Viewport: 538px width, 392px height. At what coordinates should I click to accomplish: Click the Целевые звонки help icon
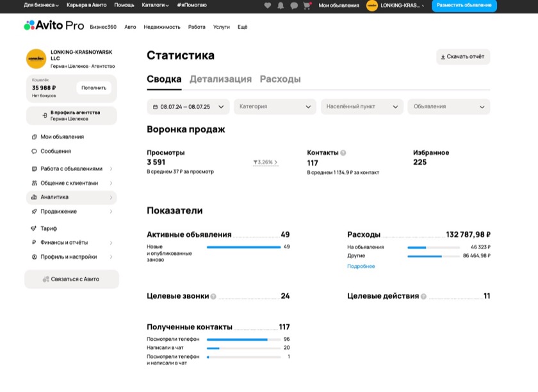213,296
